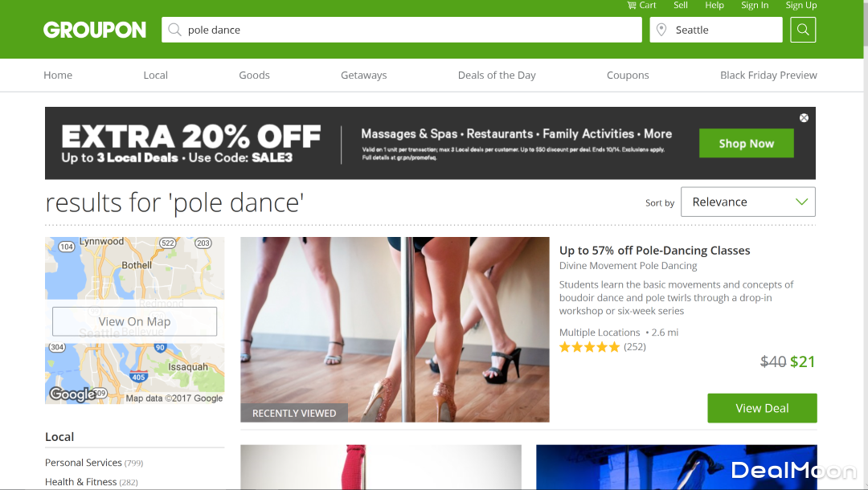Click the Google logo on the map
This screenshot has width=868, height=490.
(x=72, y=394)
